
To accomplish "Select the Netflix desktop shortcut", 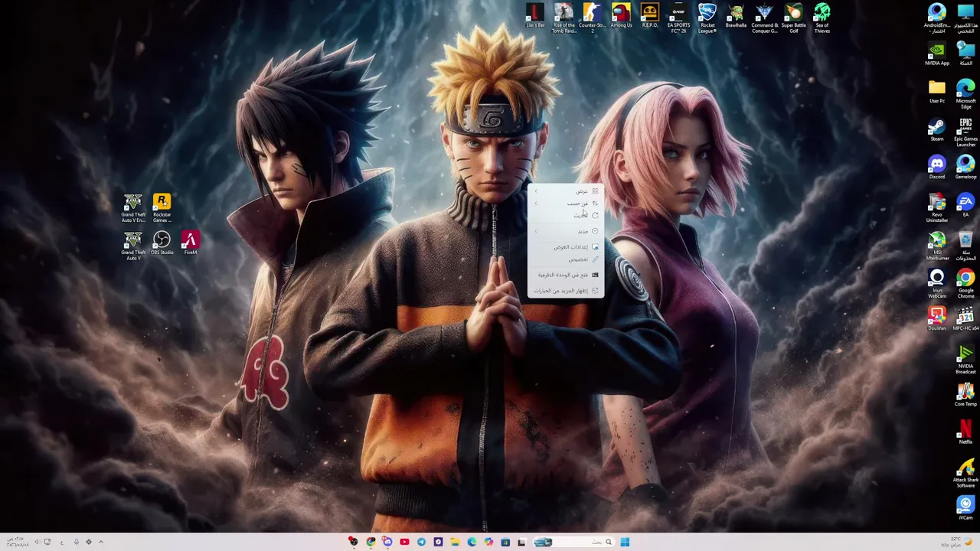I will click(965, 432).
